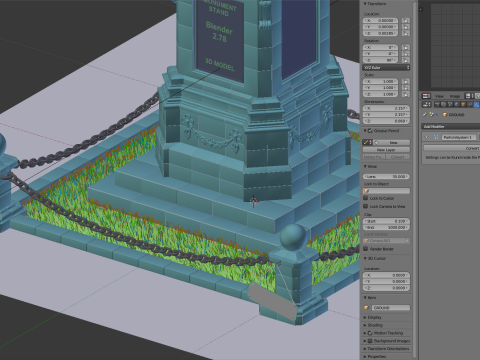Viewport: 480px width, 360px height.
Task: Click the Clip End value slider
Action: point(386,227)
